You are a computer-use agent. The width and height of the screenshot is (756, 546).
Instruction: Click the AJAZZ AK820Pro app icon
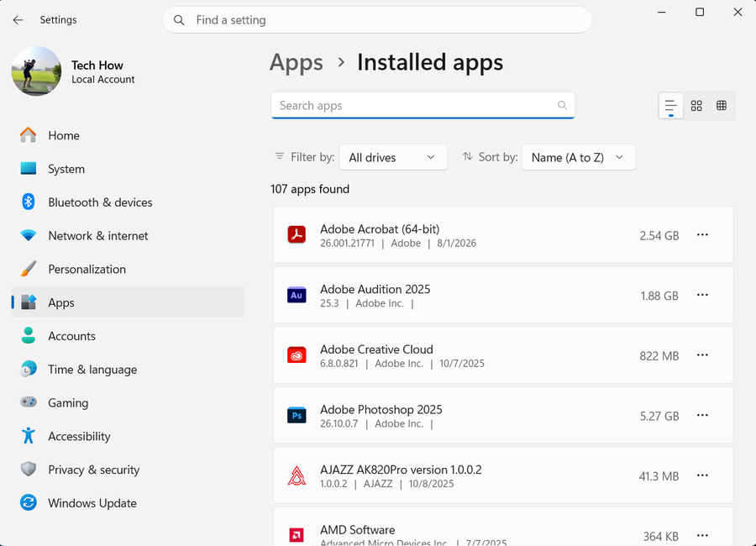click(297, 475)
